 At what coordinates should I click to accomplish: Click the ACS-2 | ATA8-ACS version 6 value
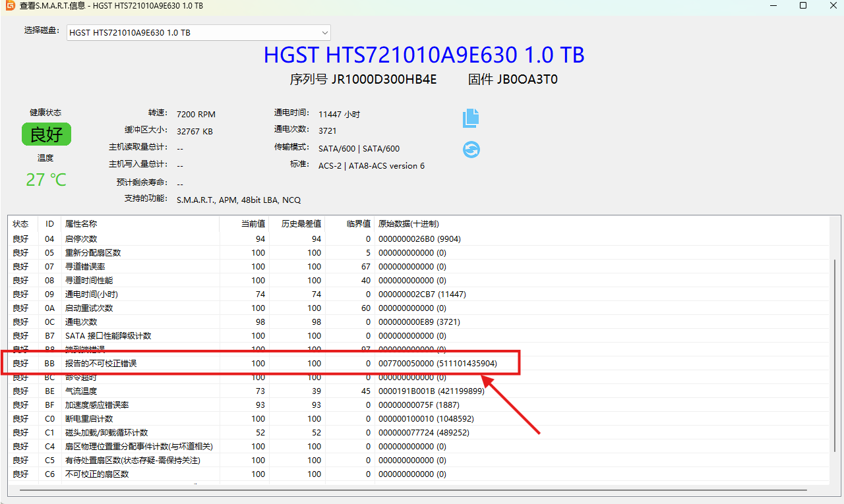pyautogui.click(x=371, y=165)
